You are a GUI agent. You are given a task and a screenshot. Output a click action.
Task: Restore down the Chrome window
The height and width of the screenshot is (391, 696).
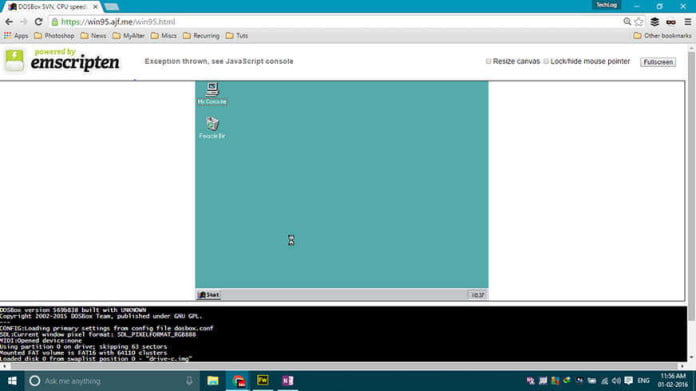(x=660, y=6)
